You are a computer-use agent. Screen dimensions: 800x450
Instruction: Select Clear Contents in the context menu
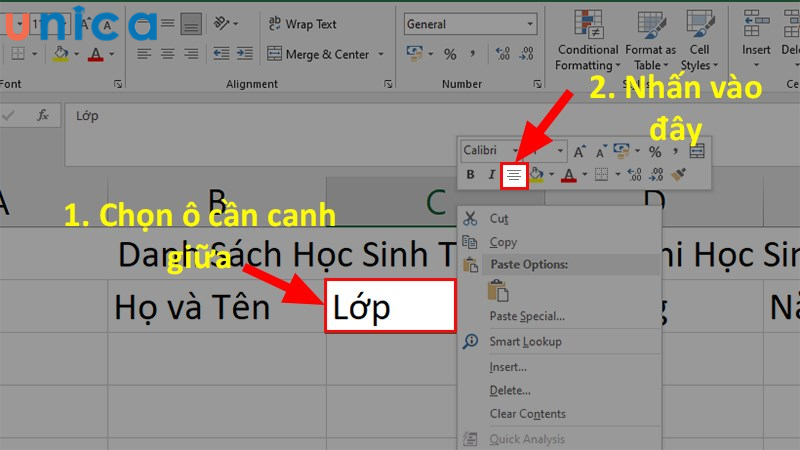pos(560,414)
